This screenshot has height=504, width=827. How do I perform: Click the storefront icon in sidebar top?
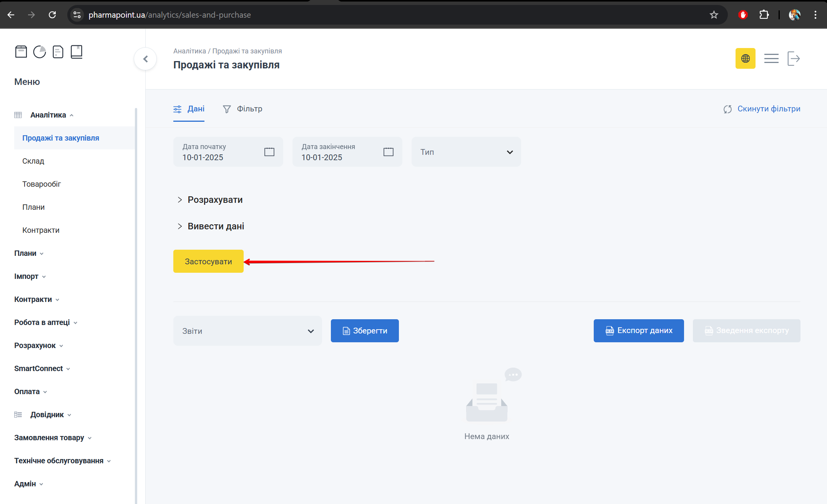[21, 51]
